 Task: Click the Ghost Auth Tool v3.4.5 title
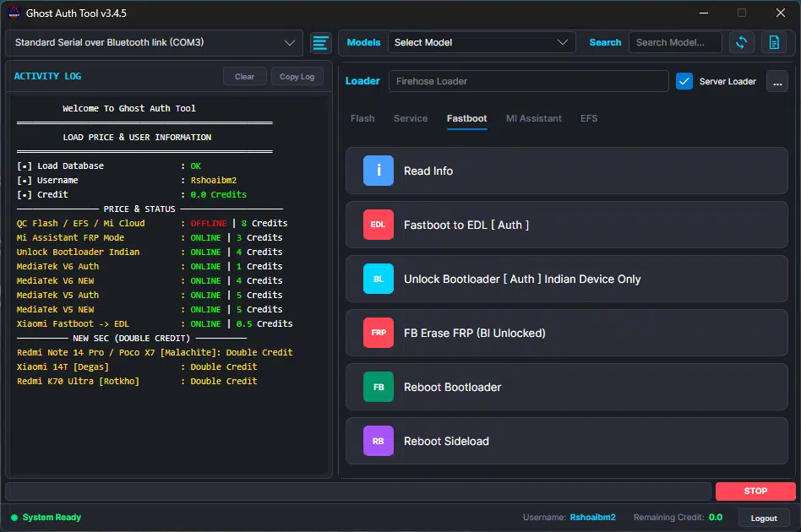coord(76,14)
